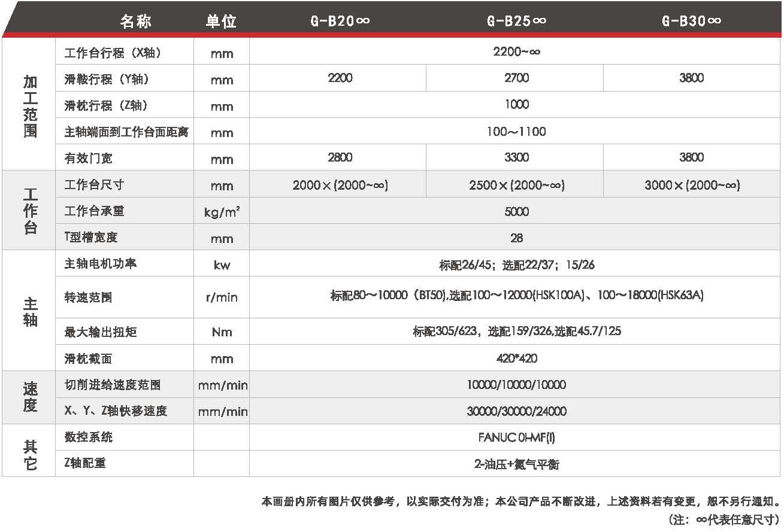The image size is (784, 532).
Task: Click the 转速范围 spindle speed value
Action: pos(516,296)
